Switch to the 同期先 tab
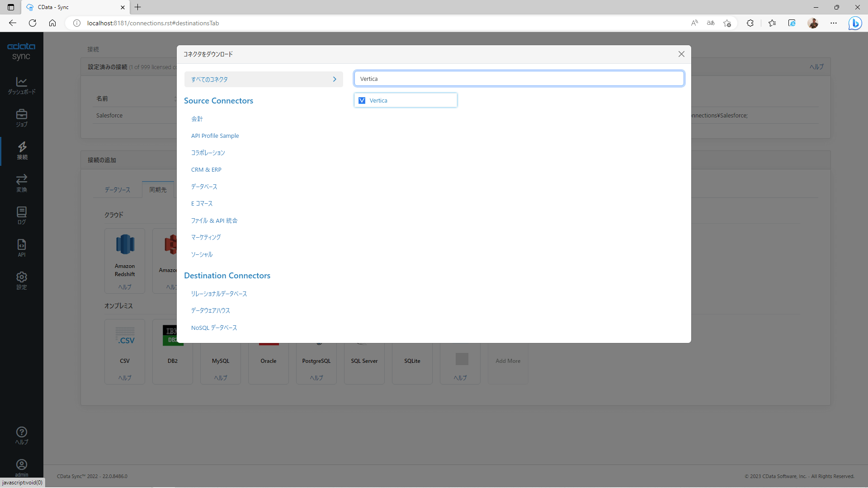The image size is (868, 488). coord(157,190)
